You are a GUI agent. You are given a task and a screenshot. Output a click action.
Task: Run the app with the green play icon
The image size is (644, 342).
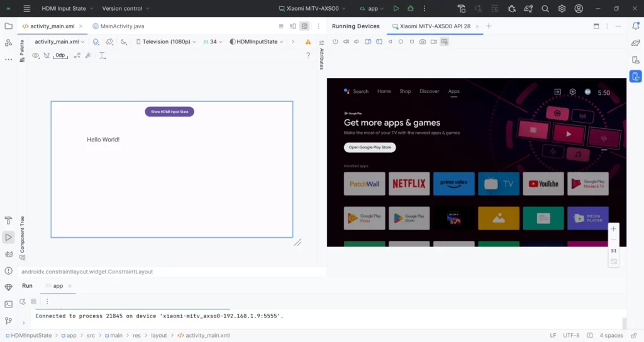[396, 8]
